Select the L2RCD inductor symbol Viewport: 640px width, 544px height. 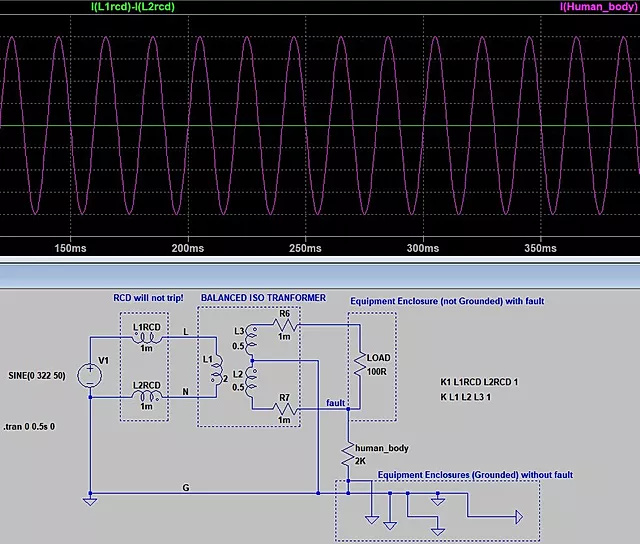tap(146, 395)
